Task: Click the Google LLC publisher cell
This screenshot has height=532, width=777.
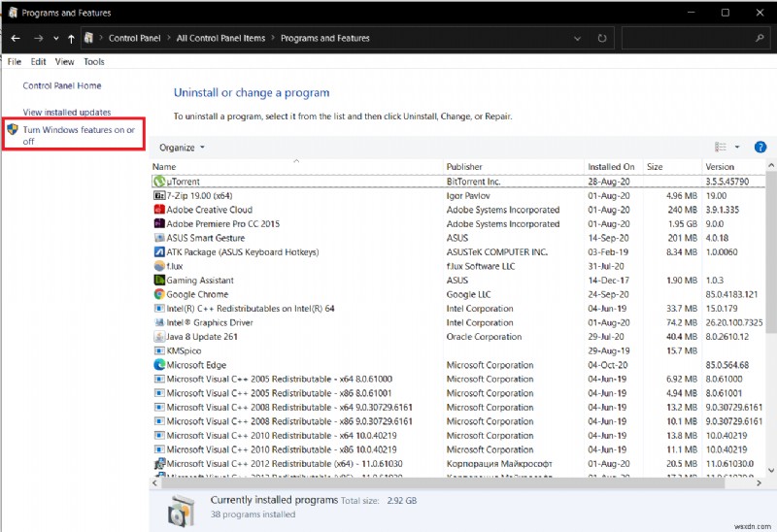Action: click(468, 294)
